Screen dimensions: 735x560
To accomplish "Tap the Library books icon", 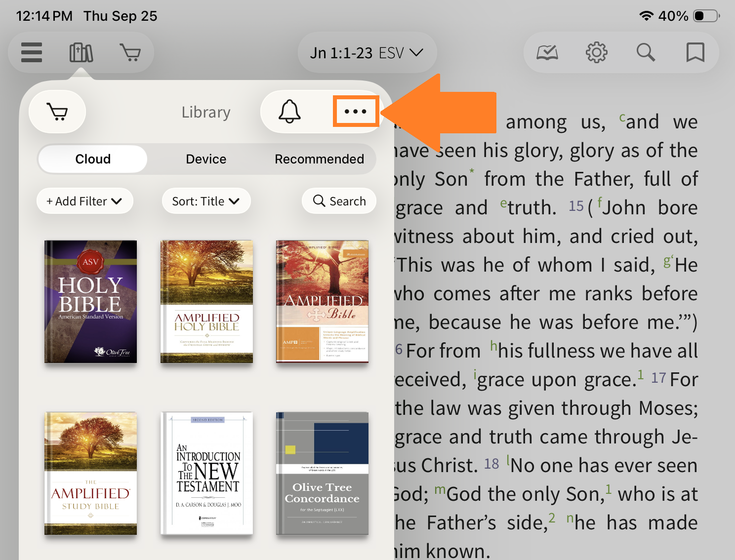I will pos(81,52).
